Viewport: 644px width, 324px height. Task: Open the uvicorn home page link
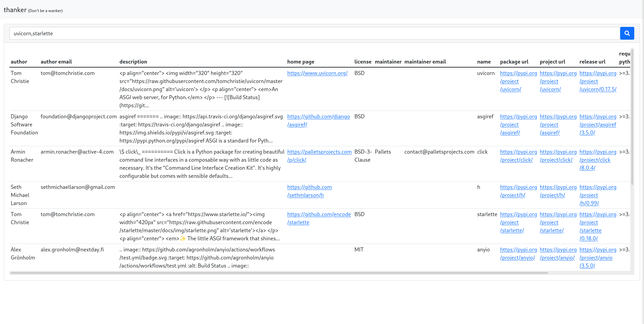[317, 73]
